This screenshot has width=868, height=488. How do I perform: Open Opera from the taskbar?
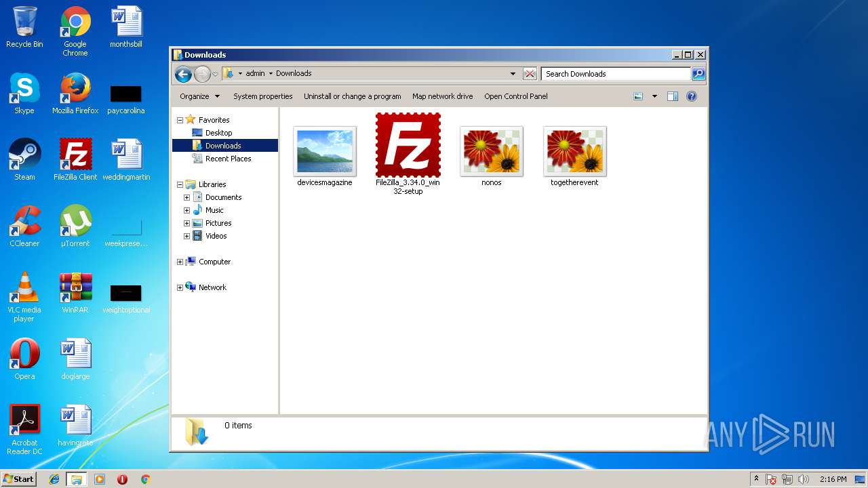[x=123, y=479]
